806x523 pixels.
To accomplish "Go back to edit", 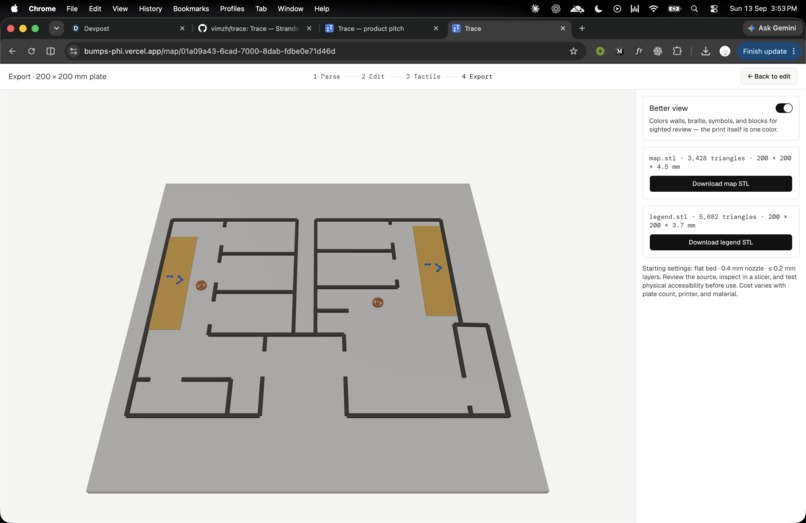I will pos(768,77).
